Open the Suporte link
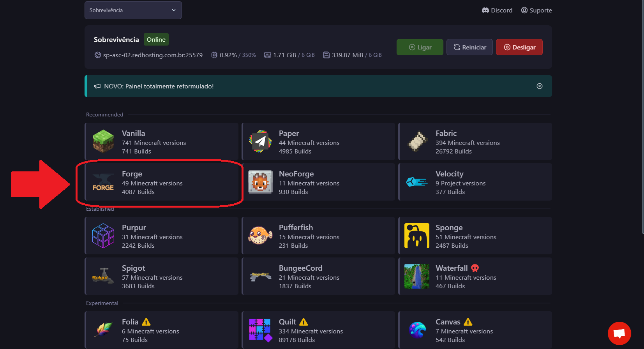644x349 pixels. click(x=536, y=10)
